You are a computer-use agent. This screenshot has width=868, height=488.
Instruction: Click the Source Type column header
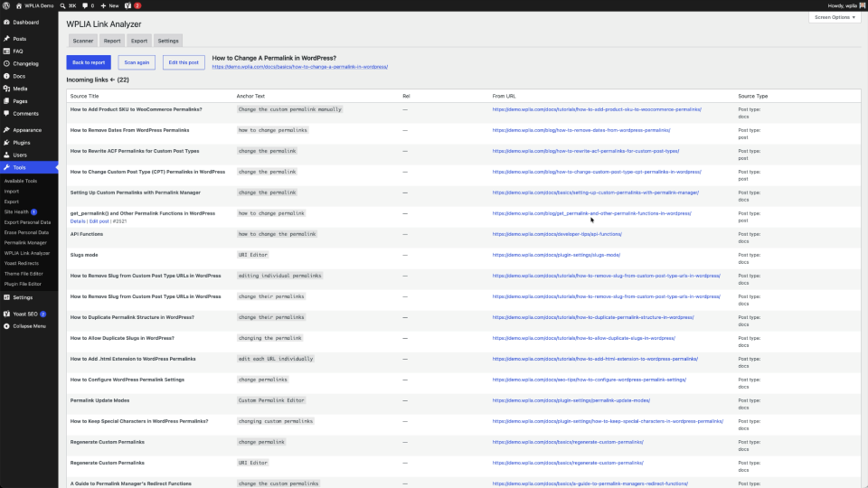[753, 97]
